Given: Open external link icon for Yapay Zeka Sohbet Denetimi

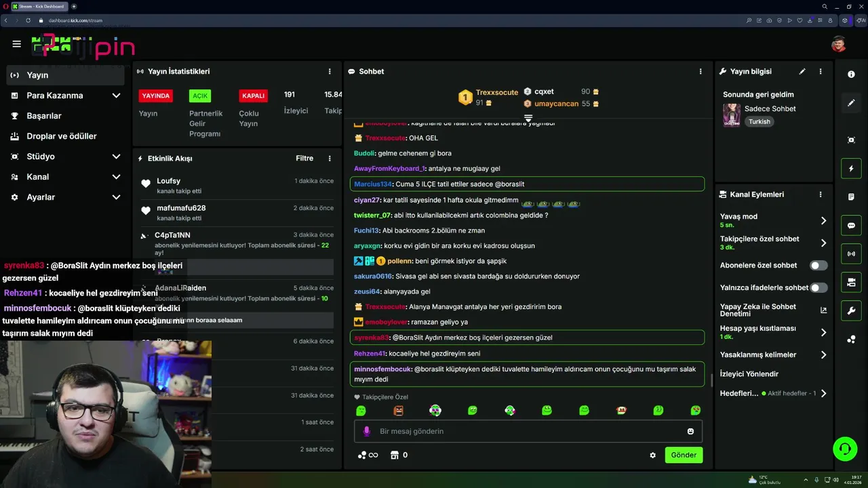Looking at the screenshot, I should pos(823,310).
